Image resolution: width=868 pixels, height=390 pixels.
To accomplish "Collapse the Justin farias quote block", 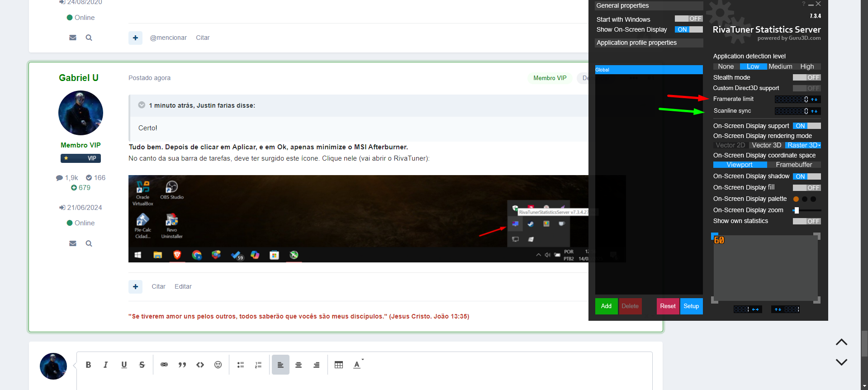I will 142,105.
